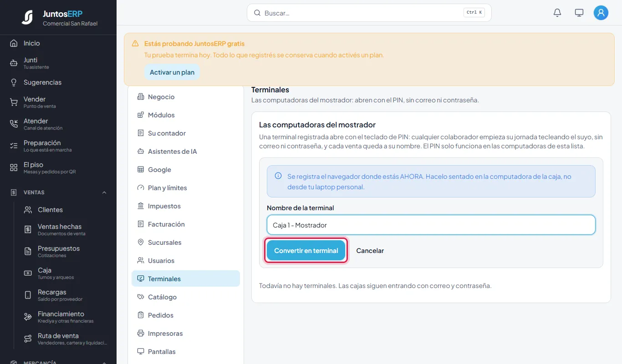This screenshot has height=364, width=622.
Task: Collapse the VENTAS sidebar section
Action: pos(104,192)
